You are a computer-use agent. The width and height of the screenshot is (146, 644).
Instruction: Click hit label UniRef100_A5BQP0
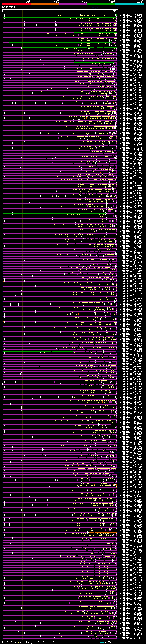131,42
